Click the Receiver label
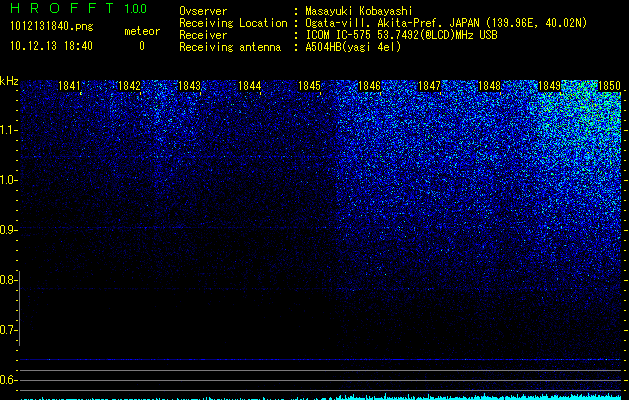This screenshot has width=629, height=400. [x=203, y=35]
